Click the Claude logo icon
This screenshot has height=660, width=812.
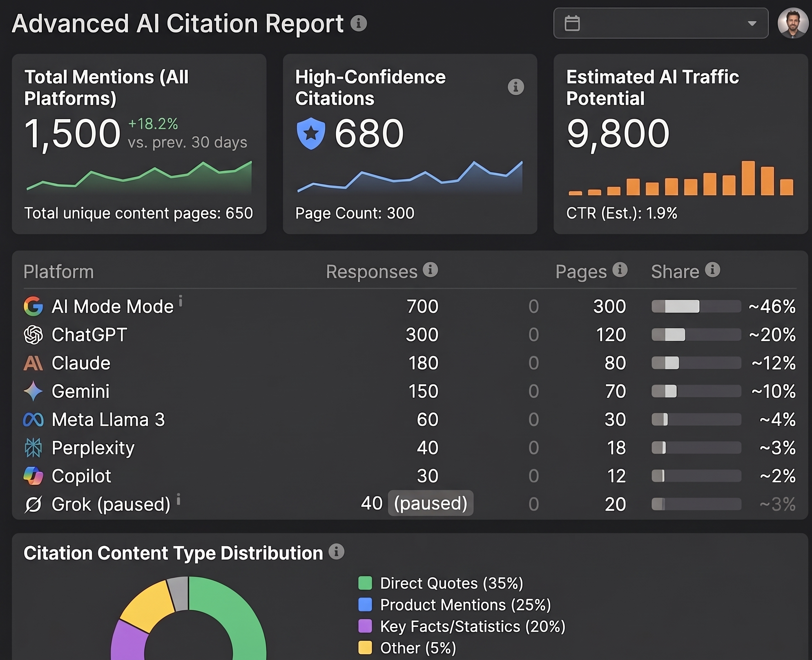(33, 363)
